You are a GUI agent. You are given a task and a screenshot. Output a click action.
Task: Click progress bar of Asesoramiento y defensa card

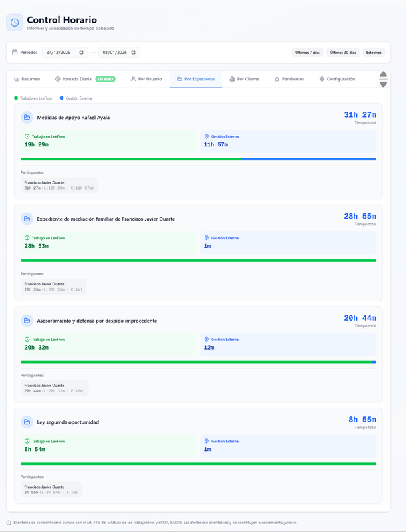pos(198,362)
